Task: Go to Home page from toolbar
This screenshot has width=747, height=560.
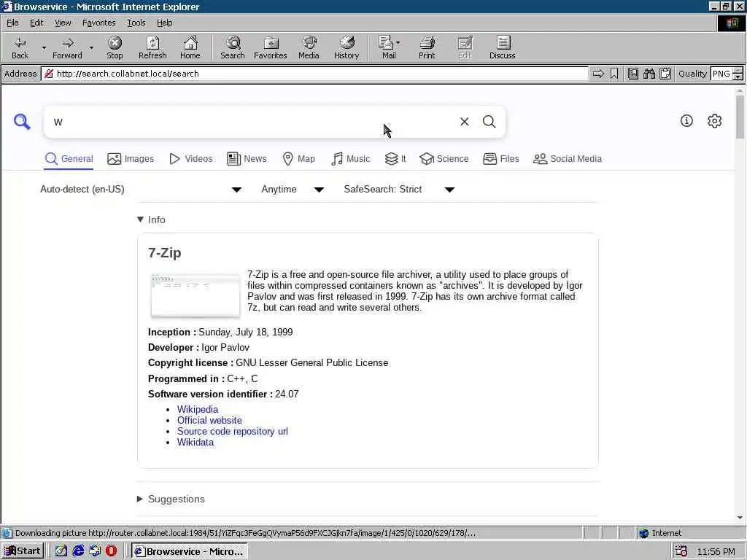Action: pos(190,47)
